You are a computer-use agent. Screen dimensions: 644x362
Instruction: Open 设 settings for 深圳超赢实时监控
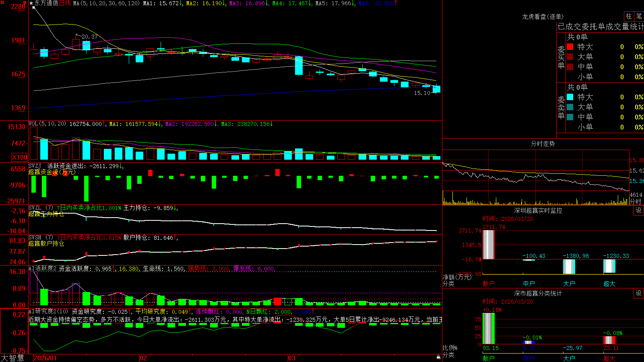(x=639, y=210)
